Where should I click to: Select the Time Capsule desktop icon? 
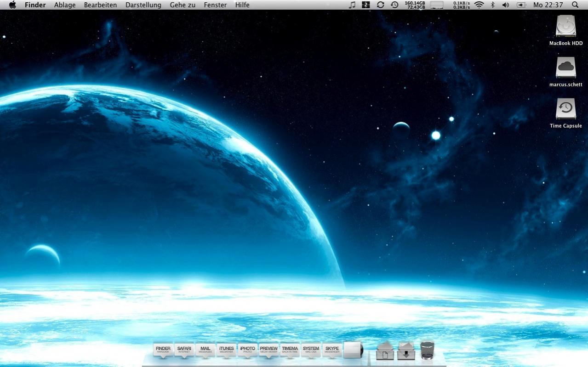click(x=565, y=109)
